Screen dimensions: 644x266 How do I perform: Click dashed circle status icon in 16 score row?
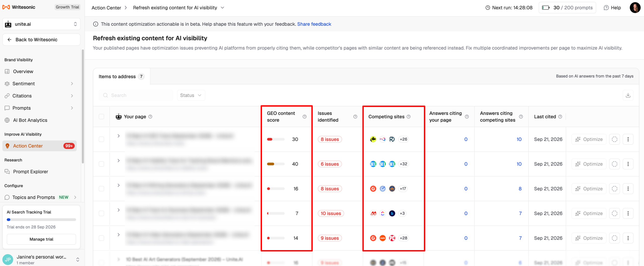(x=614, y=189)
